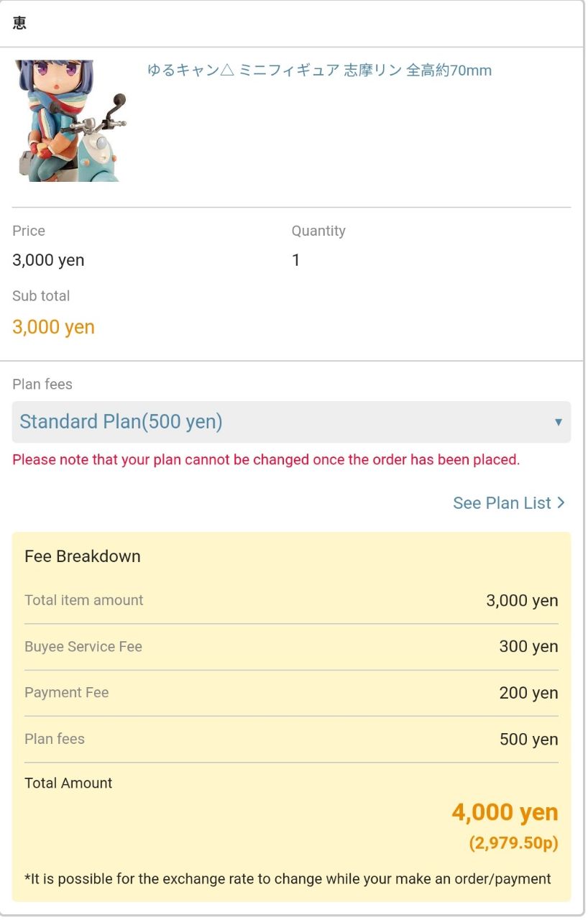Image resolution: width=588 pixels, height=920 pixels.
Task: Open the Shima Rin figure thumbnail image
Action: [70, 121]
